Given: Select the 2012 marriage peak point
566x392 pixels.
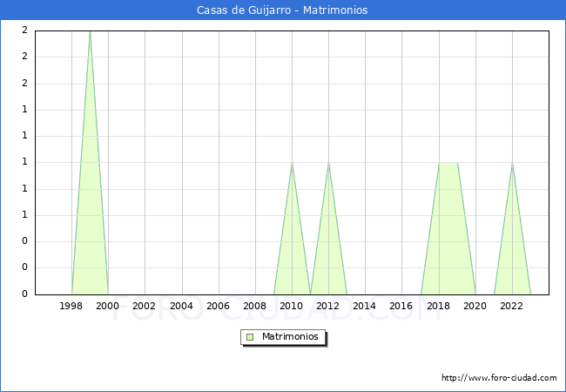Looking at the screenshot, I should point(328,163).
